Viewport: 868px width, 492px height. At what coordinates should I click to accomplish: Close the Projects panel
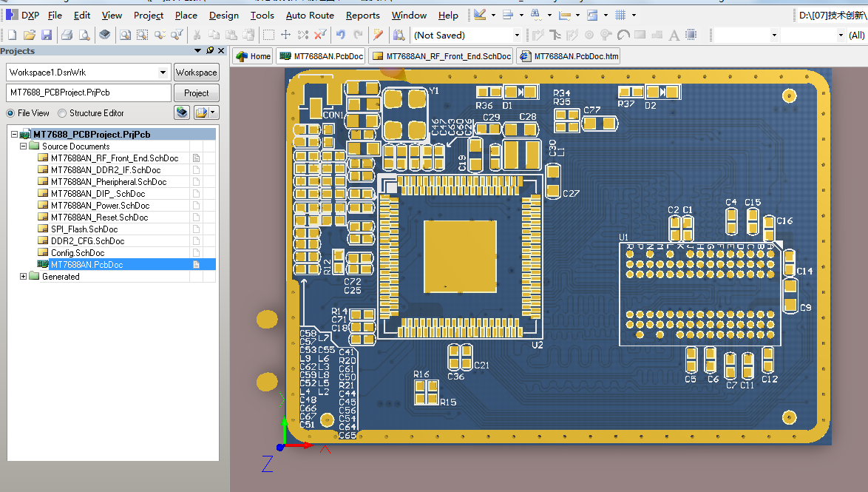pyautogui.click(x=221, y=50)
